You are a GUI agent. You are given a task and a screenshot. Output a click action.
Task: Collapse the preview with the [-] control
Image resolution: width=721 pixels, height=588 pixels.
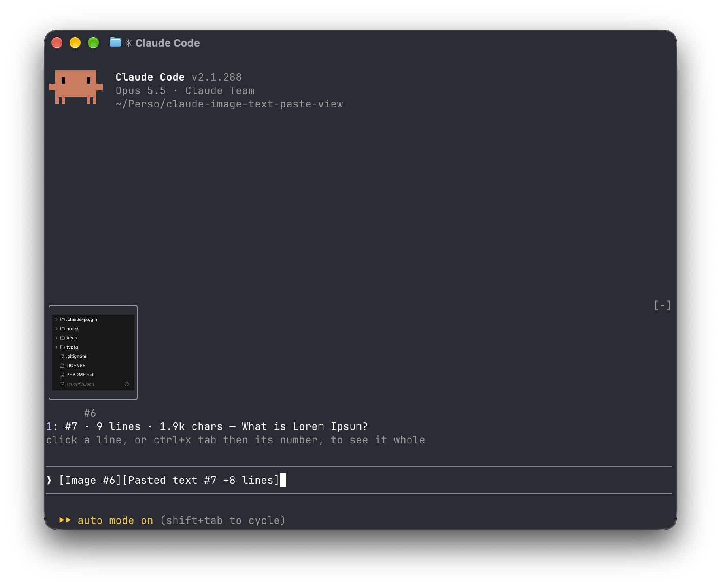coord(662,305)
